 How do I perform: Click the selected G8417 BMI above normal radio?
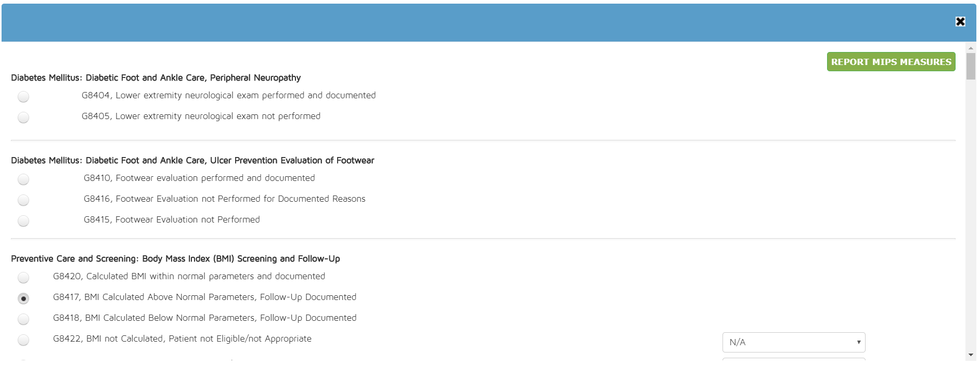pos(23,298)
